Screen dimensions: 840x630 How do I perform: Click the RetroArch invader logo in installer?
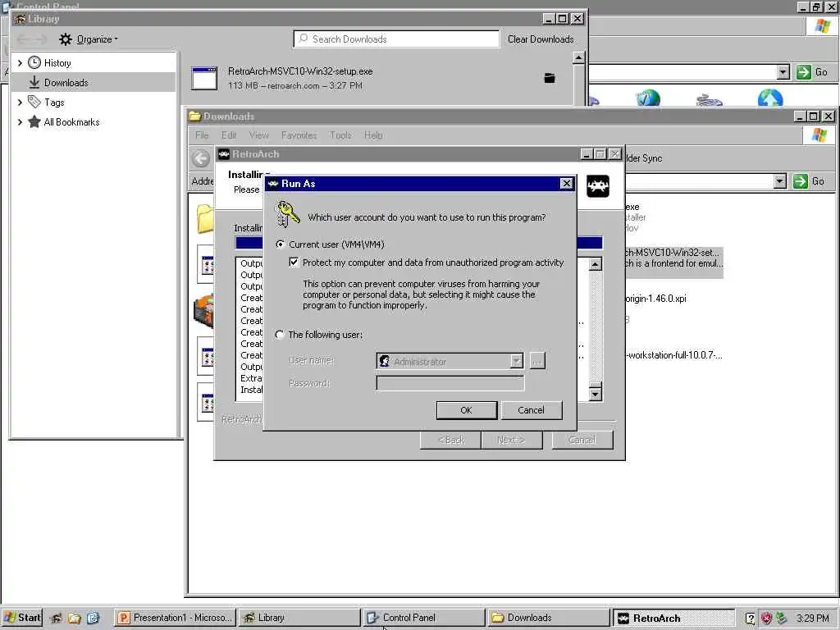pyautogui.click(x=598, y=186)
